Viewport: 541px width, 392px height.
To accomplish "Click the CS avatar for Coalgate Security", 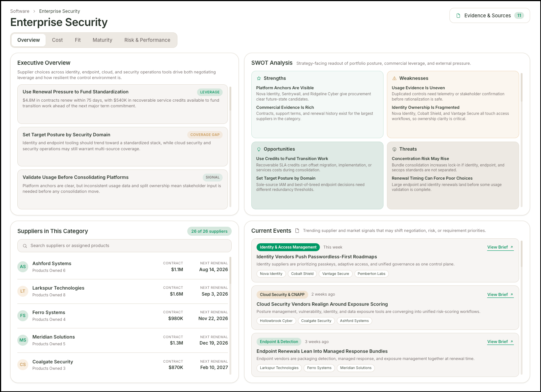I will pos(23,365).
